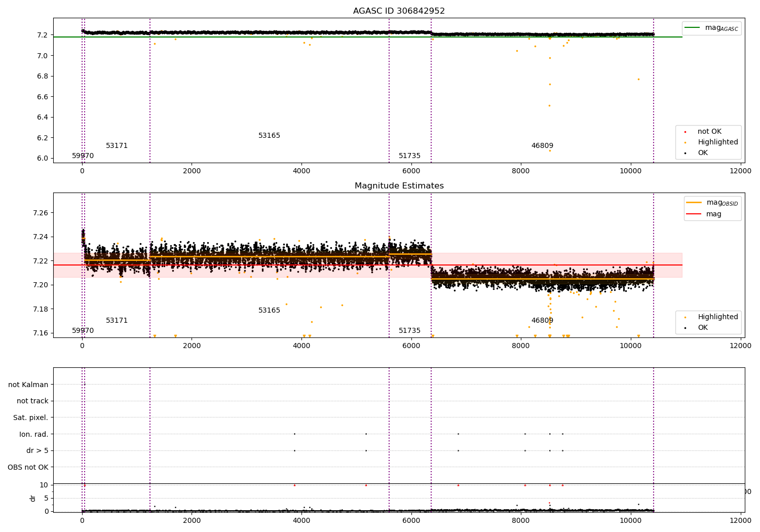Click the rotated 'dr' y-axis label
760x532 pixels.
point(33,498)
